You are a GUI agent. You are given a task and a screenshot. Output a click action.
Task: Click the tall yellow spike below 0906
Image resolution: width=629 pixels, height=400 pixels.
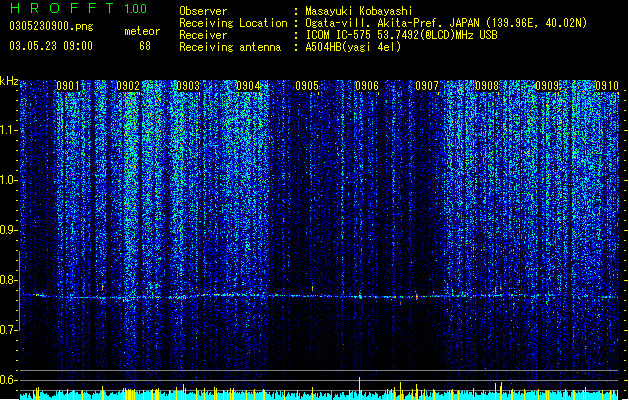pyautogui.click(x=359, y=388)
